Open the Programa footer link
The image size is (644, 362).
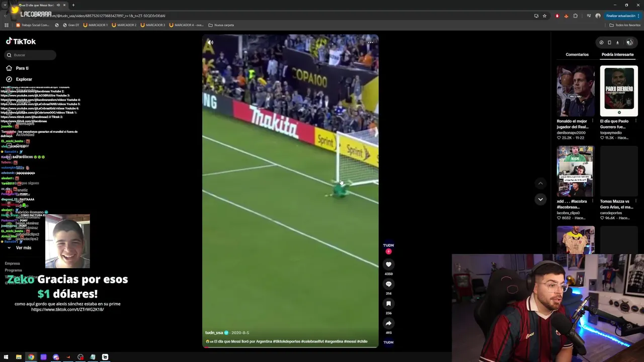coord(13,270)
